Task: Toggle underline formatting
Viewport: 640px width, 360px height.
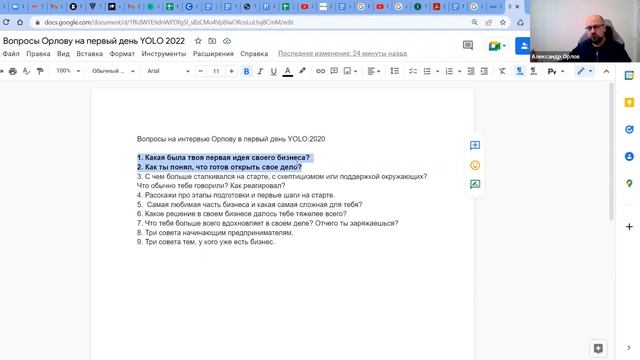Action: [x=273, y=71]
